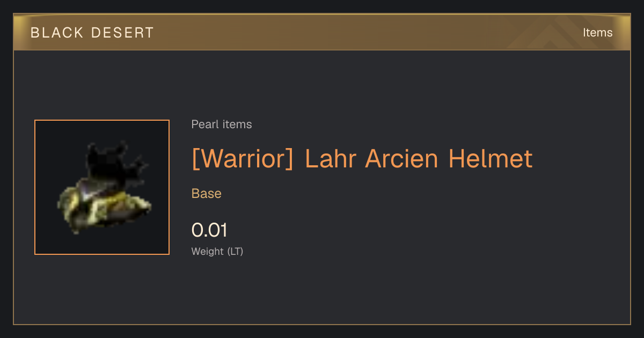Click the gold header banner background
This screenshot has height=338, width=644.
tap(322, 32)
